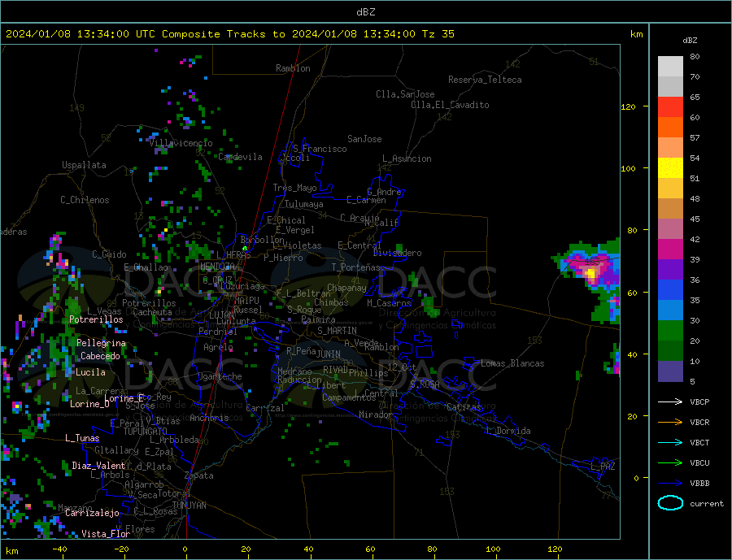The width and height of the screenshot is (732, 560).
Task: Select the light gray top band of scale
Action: (x=670, y=67)
